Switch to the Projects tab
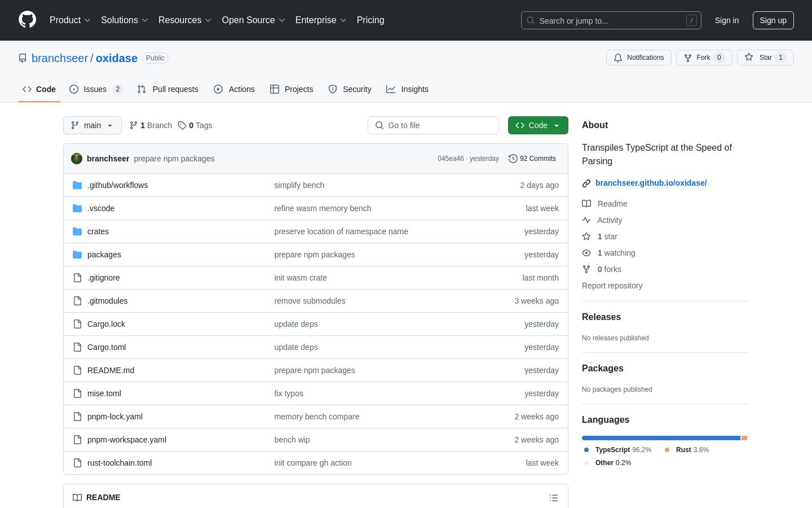This screenshot has width=812, height=508. point(292,89)
